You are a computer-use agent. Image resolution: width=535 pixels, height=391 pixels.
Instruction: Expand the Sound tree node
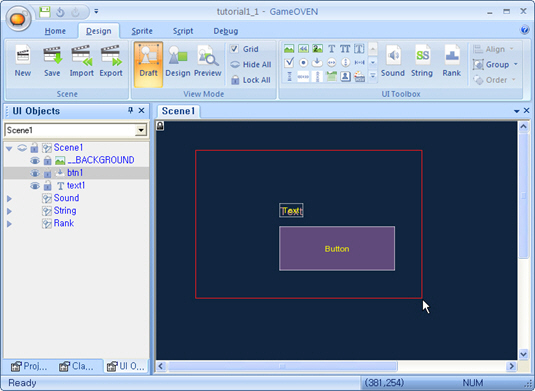(x=10, y=199)
